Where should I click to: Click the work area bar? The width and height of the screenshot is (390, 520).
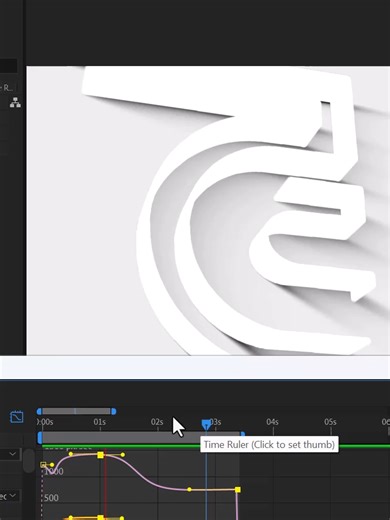click(x=141, y=438)
